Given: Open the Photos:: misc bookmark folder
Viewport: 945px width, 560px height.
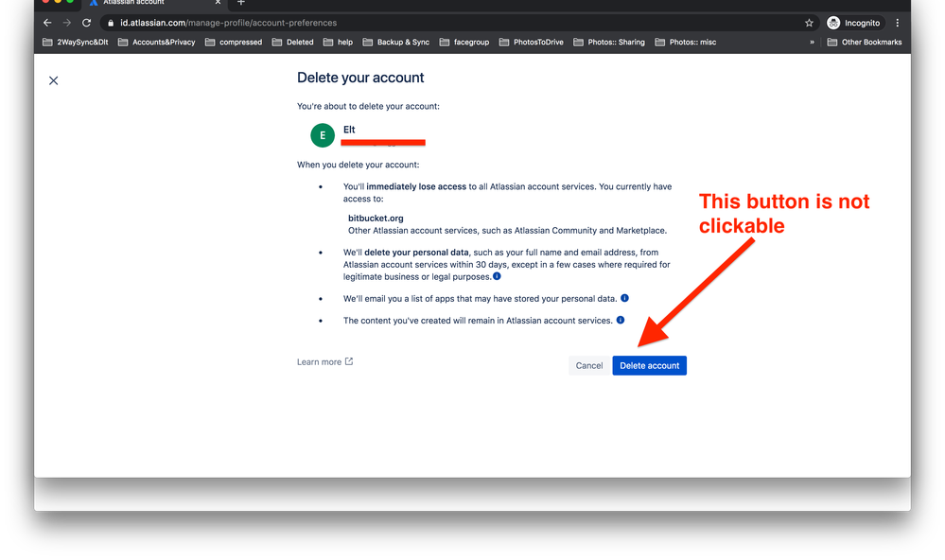Looking at the screenshot, I should pos(686,43).
